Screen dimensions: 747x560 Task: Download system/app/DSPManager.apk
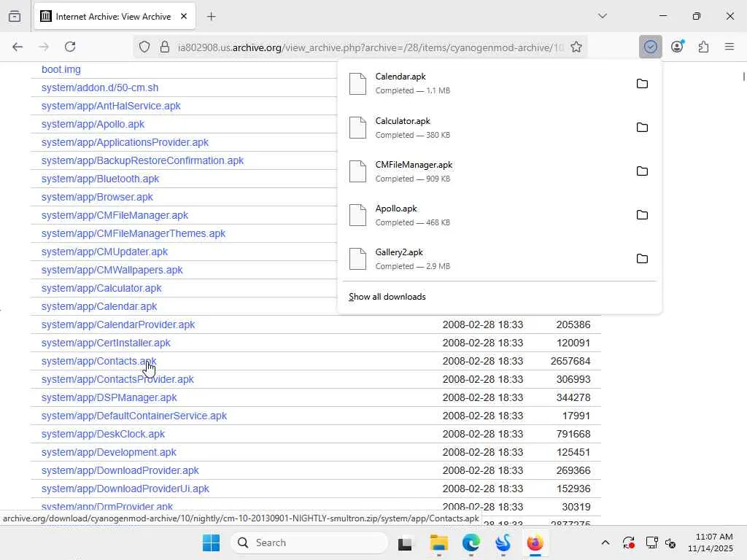click(x=109, y=397)
